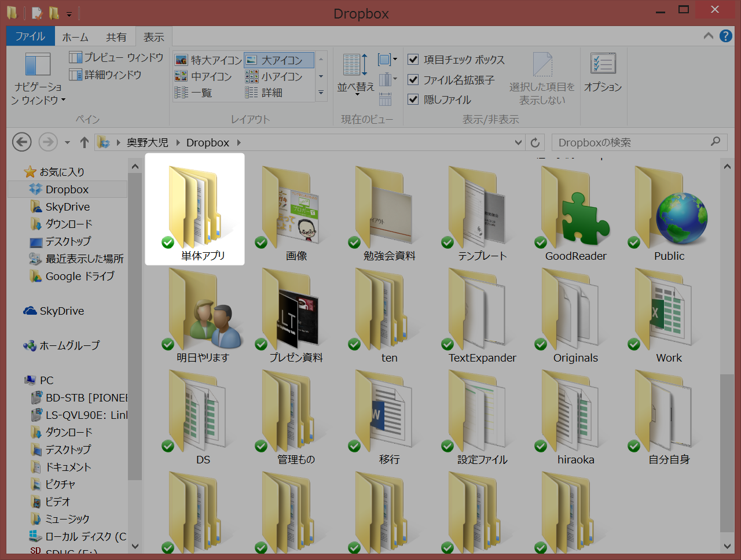Collapse the ribbon with the chevron arrow

tap(707, 36)
